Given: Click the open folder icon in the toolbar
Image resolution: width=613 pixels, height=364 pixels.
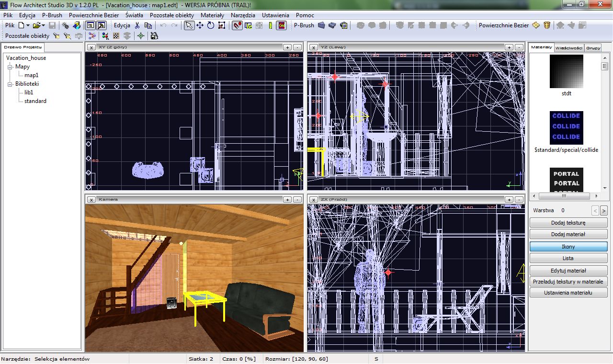Looking at the screenshot, I should pyautogui.click(x=36, y=25).
